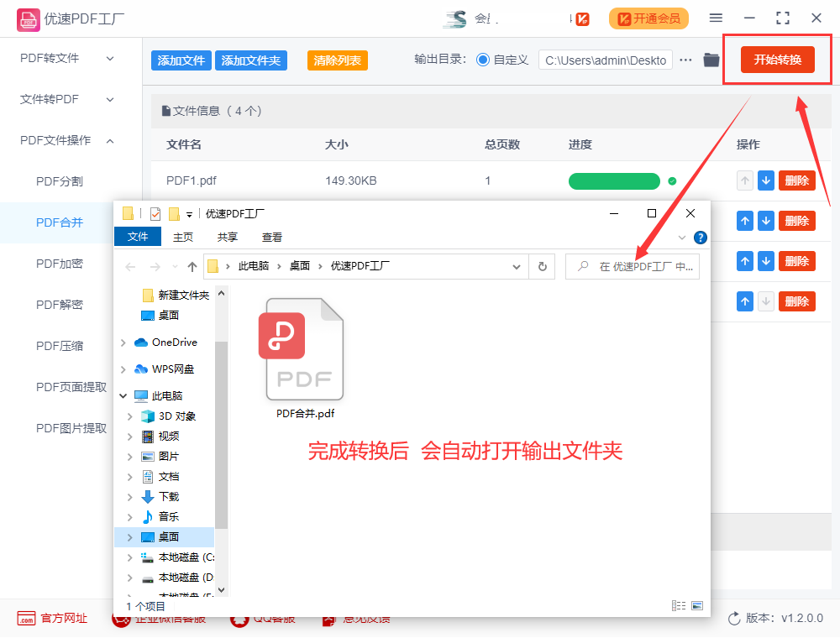The width and height of the screenshot is (840, 638).
Task: Open the Explorer 共享 ribbon tab
Action: point(228,237)
